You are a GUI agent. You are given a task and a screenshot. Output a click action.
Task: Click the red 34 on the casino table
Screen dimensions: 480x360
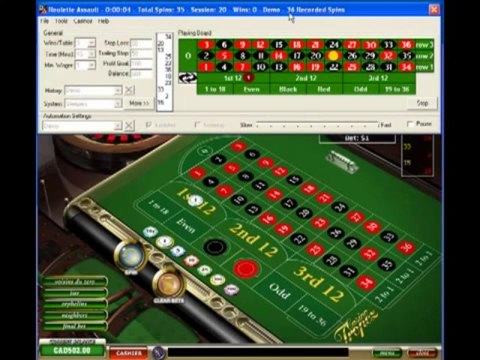(366, 283)
